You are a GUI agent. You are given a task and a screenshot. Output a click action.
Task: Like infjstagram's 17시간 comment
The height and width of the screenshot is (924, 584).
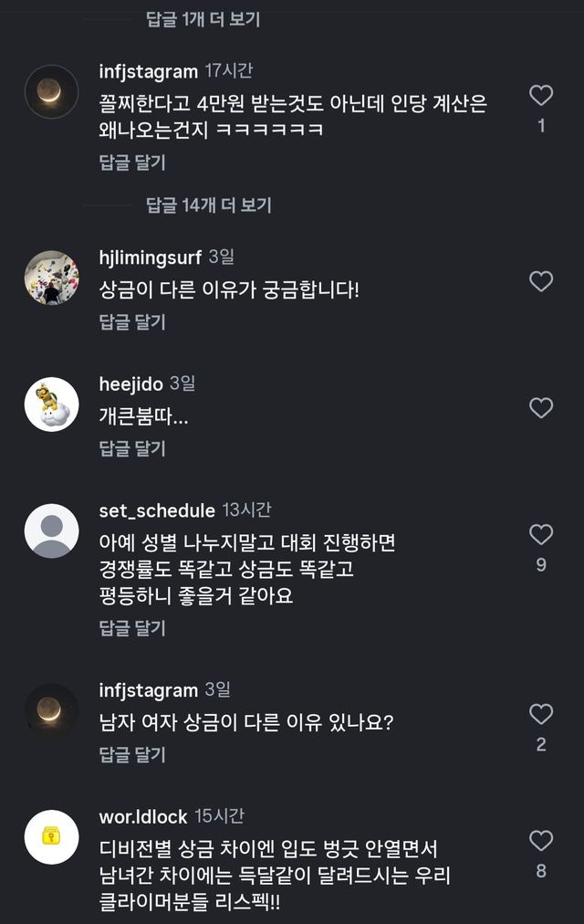tap(541, 95)
